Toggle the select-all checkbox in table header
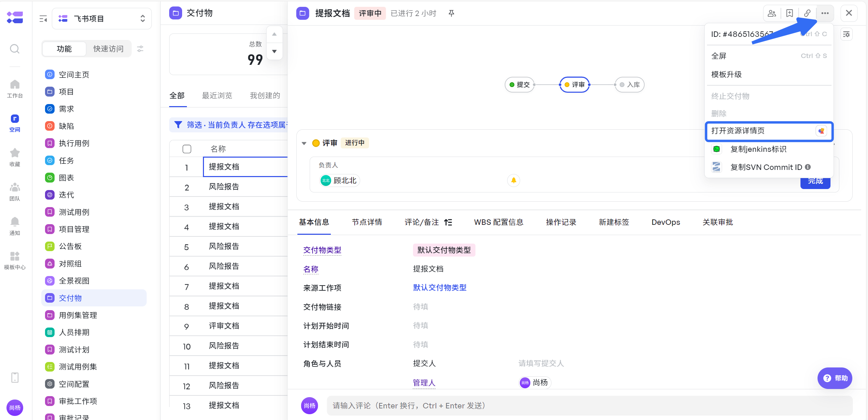Viewport: 868px width, 420px height. (x=187, y=149)
